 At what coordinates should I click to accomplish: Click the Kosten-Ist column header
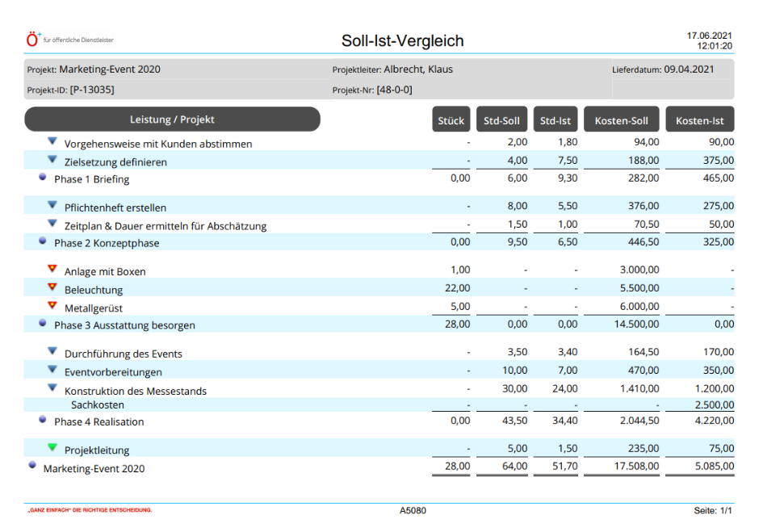point(700,119)
